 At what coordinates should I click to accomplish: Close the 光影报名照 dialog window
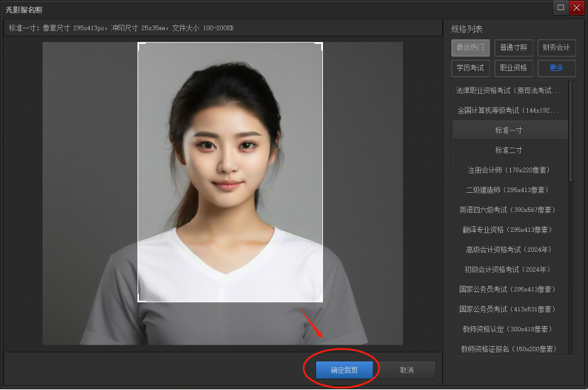pos(577,8)
